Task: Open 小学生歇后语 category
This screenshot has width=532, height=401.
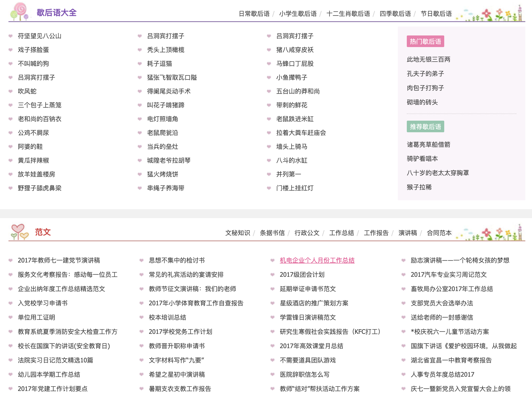Action: 298,14
